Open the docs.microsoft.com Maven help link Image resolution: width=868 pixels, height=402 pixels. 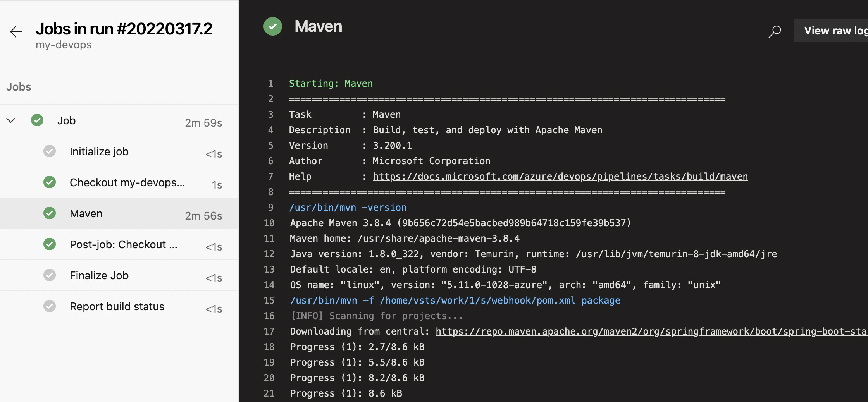click(560, 177)
